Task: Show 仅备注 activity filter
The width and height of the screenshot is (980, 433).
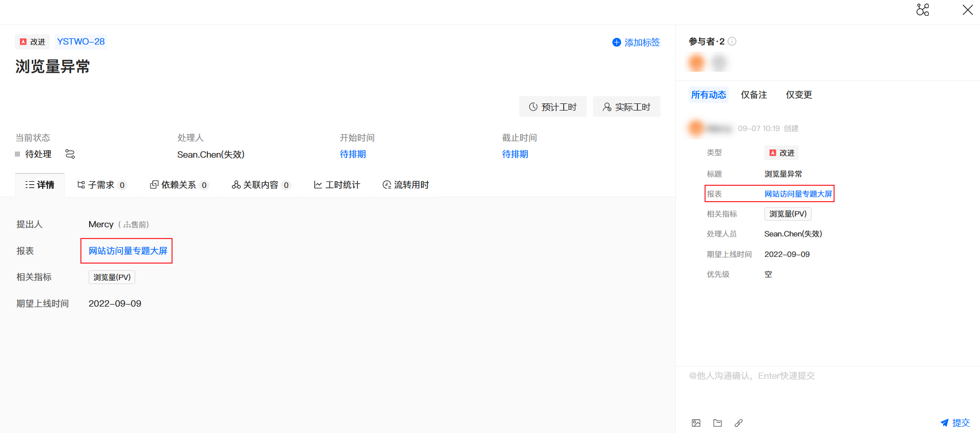Action: (754, 95)
